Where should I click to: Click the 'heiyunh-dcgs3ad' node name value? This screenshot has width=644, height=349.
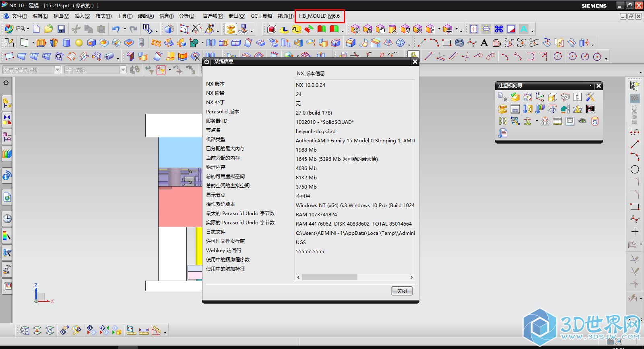[316, 131]
